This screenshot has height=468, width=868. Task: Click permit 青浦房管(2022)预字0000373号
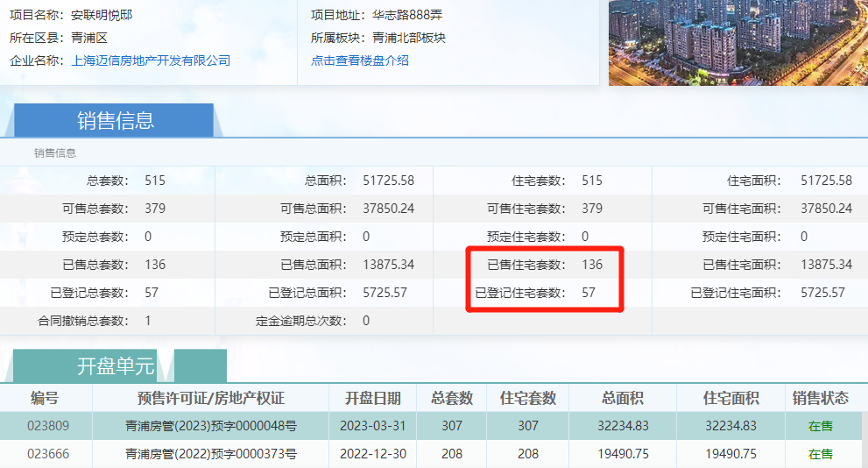(211, 454)
